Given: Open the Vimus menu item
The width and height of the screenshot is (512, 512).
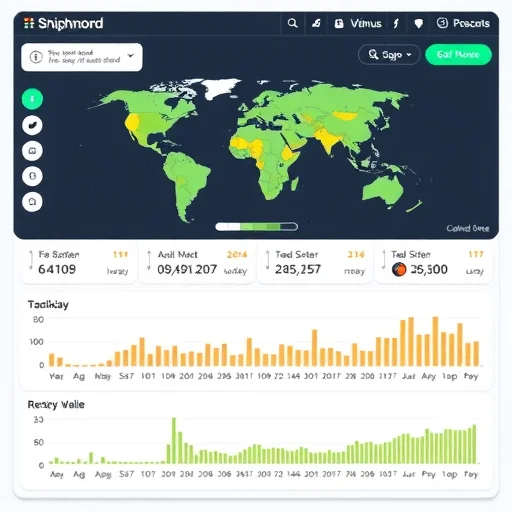Looking at the screenshot, I should pos(366,23).
